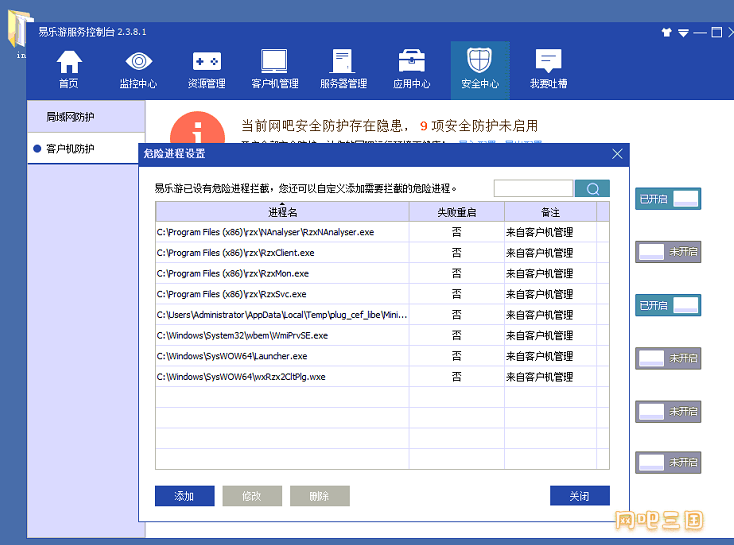Click the 修改 button
The height and width of the screenshot is (545, 734).
click(x=252, y=496)
